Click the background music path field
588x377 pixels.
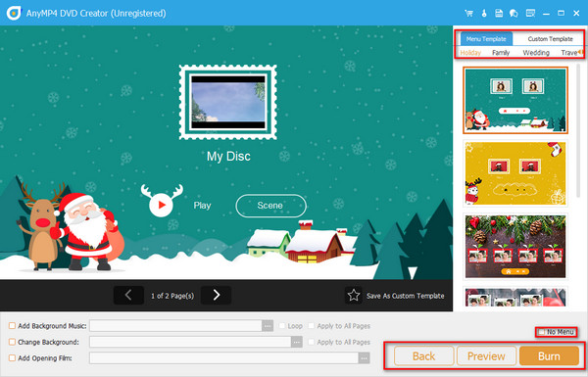coord(175,326)
